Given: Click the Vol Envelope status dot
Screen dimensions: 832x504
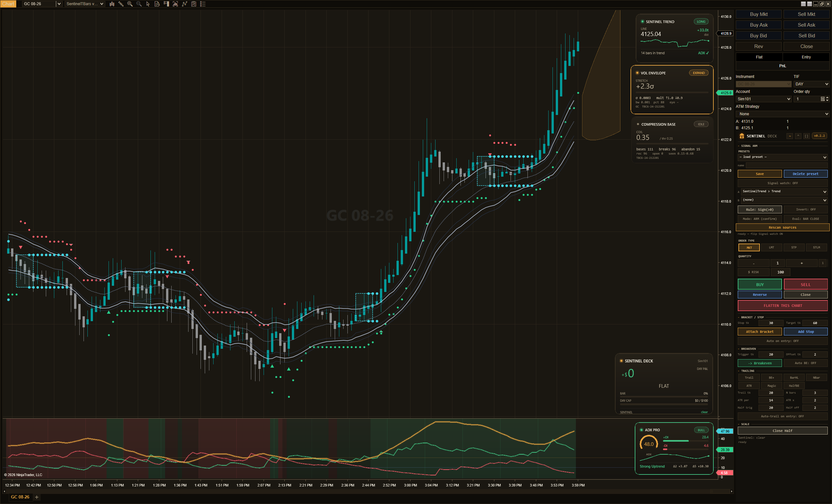Looking at the screenshot, I should point(637,73).
